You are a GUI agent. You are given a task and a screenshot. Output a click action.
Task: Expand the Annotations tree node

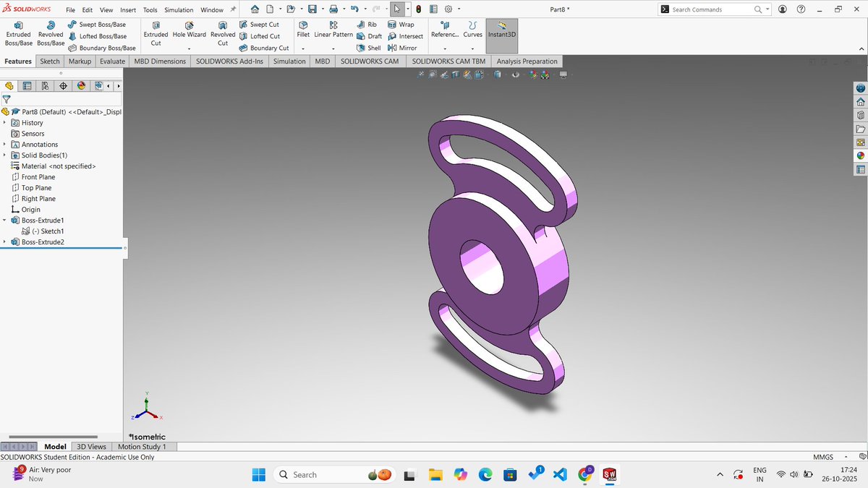pyautogui.click(x=4, y=145)
